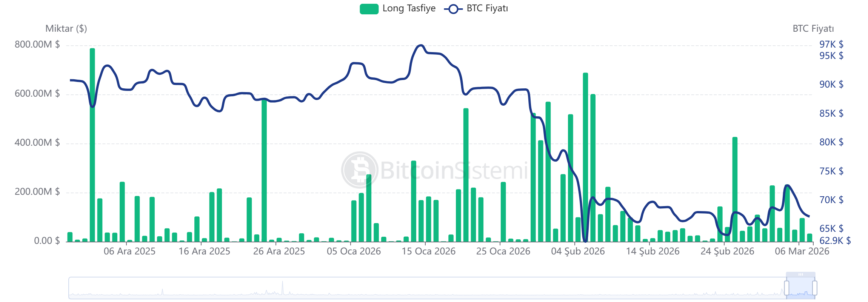Click the BTC price line peak near 97K

click(x=420, y=45)
